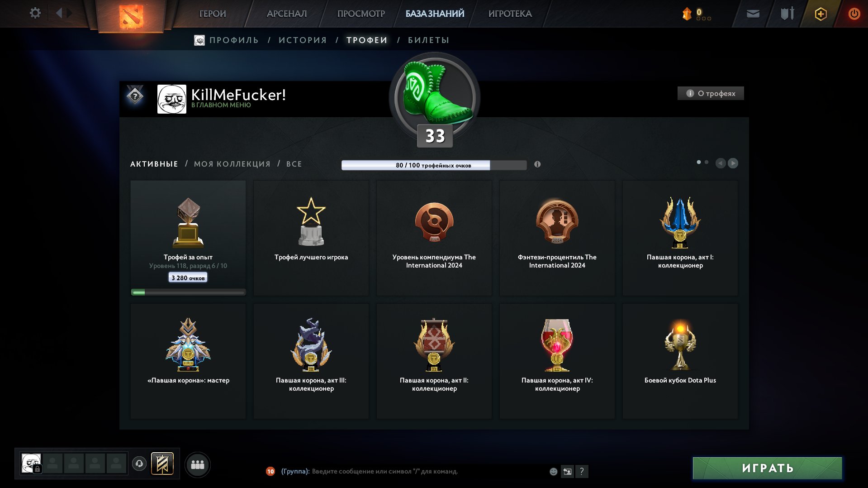Click the red power quit icon

click(x=854, y=14)
